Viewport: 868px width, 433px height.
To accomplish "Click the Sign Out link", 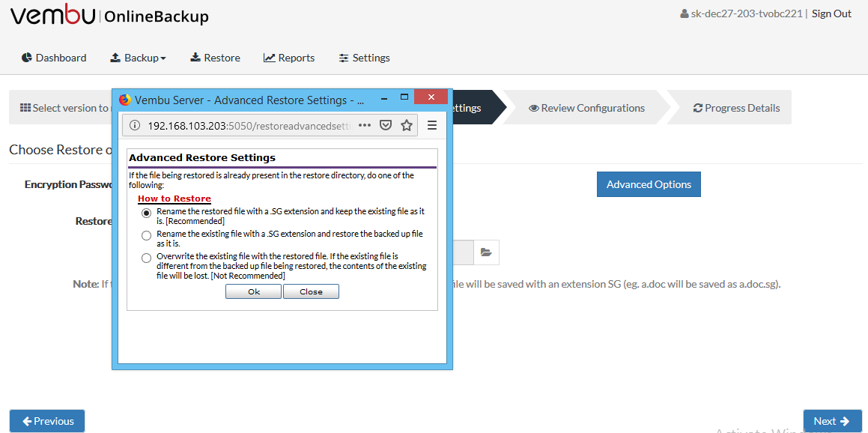I will (x=831, y=13).
